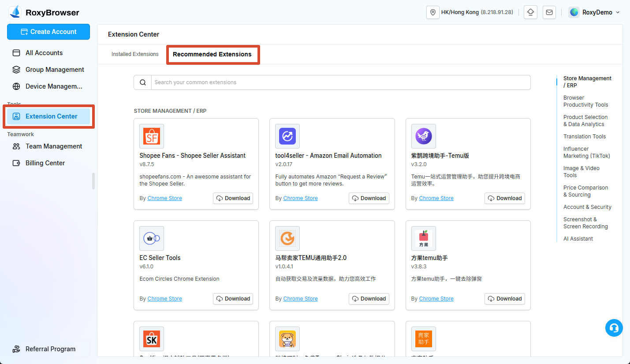Click the search magnifier icon
Image resolution: width=630 pixels, height=364 pixels.
(x=142, y=82)
